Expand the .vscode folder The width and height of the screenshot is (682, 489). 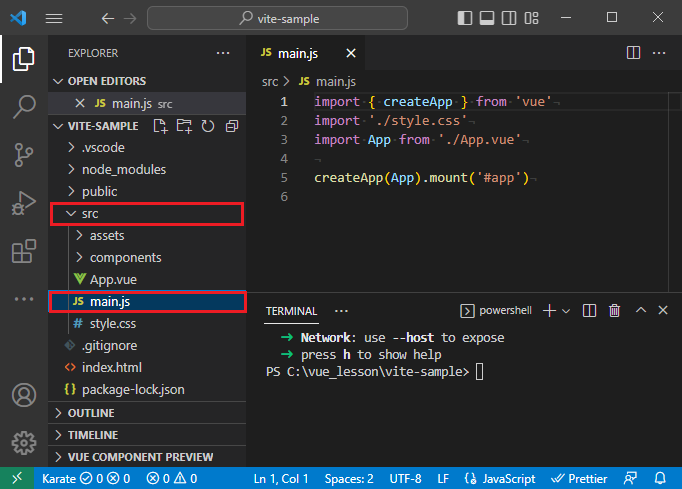click(147, 147)
